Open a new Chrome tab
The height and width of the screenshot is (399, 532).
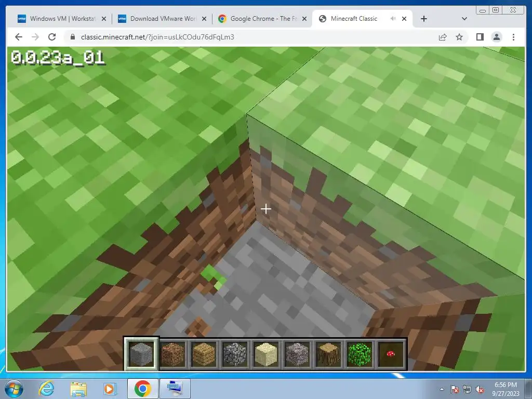click(424, 19)
